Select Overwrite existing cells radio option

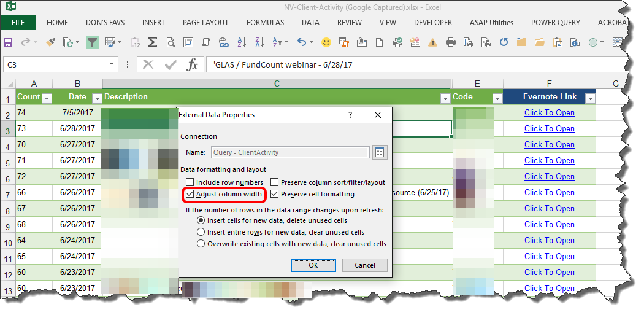tap(201, 244)
